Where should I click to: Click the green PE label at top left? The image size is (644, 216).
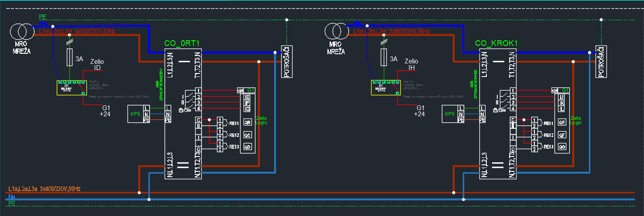point(43,17)
